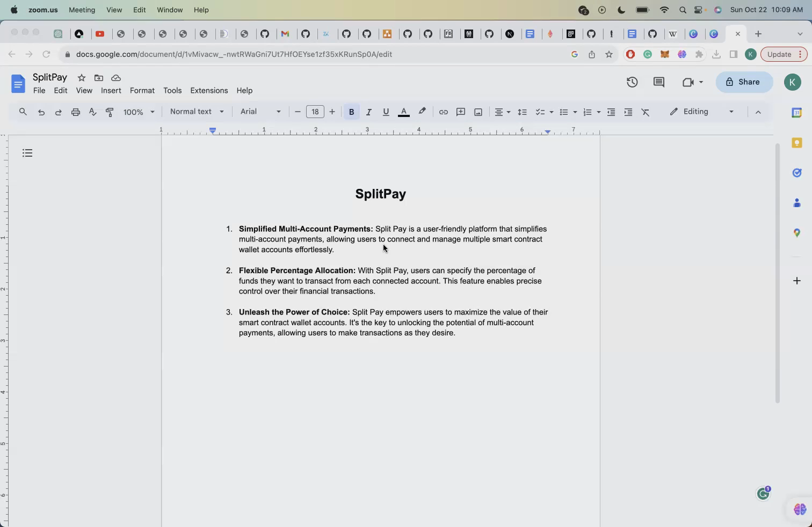Toggle underline formatting
Image resolution: width=812 pixels, height=527 pixels.
[x=386, y=112]
